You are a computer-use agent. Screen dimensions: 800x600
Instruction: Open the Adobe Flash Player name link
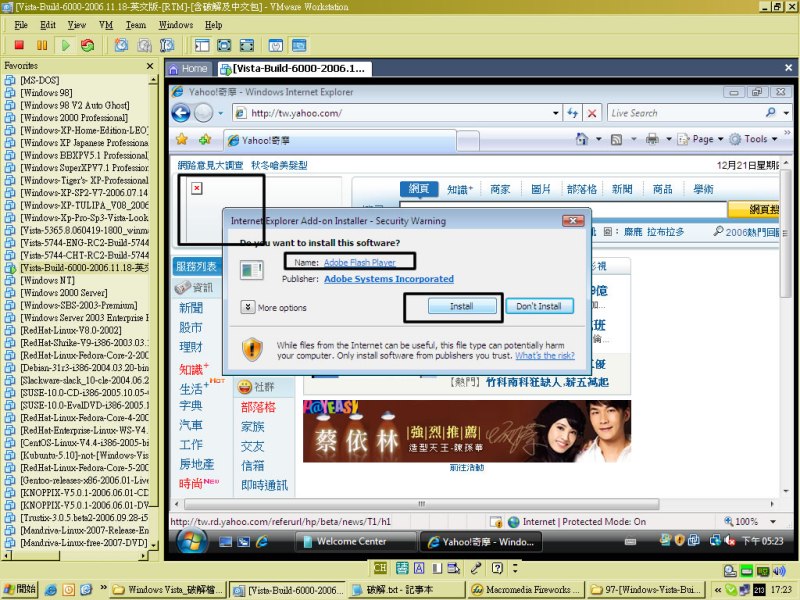pos(360,262)
